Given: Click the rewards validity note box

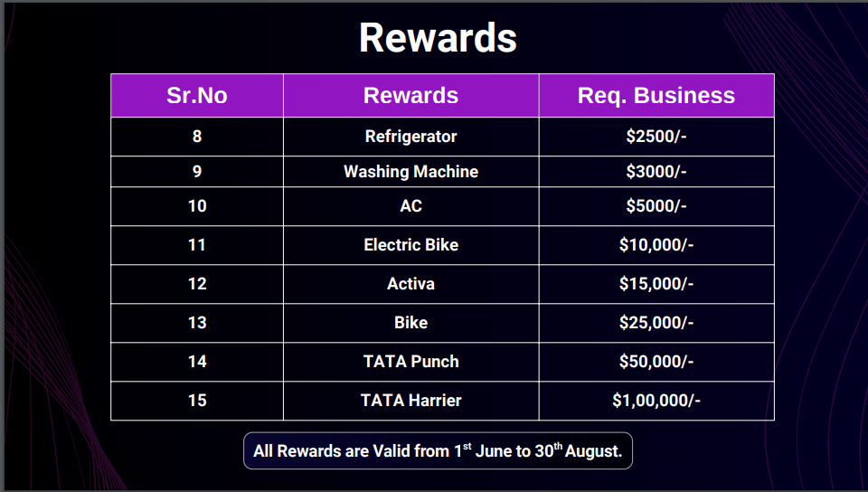Looking at the screenshot, I should coord(438,451).
